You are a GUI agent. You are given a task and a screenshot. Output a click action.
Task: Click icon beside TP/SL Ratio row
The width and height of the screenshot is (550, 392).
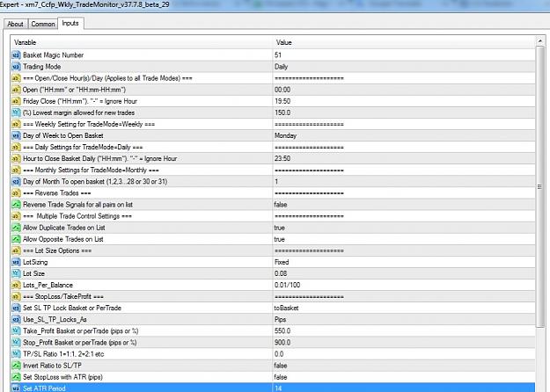point(16,354)
